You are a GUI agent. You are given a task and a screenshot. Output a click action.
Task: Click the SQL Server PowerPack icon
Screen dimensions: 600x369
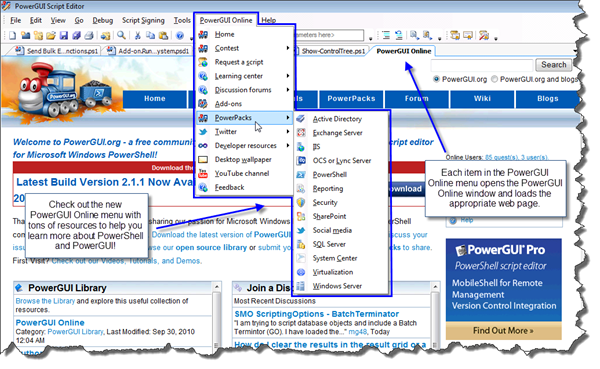[301, 244]
